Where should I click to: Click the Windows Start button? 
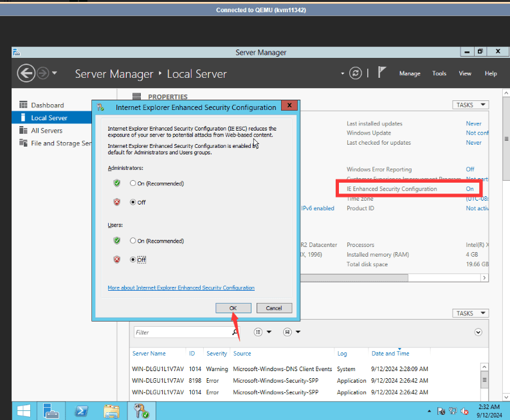(24, 411)
